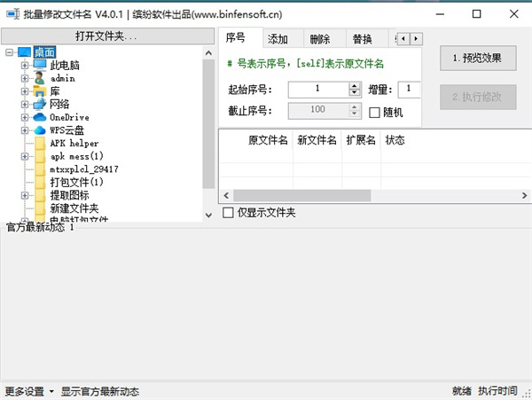
Task: Decrease the 起始序号 value
Action: pos(355,93)
